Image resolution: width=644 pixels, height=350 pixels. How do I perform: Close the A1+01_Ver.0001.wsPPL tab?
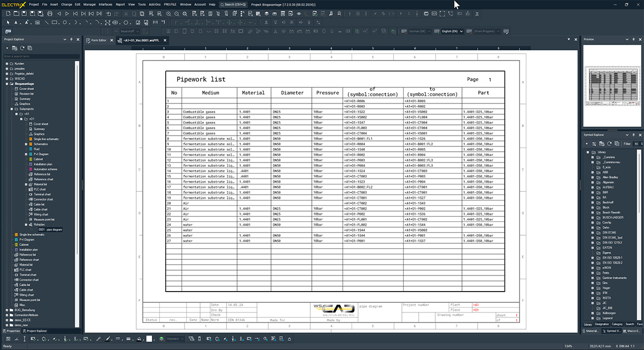(x=165, y=40)
